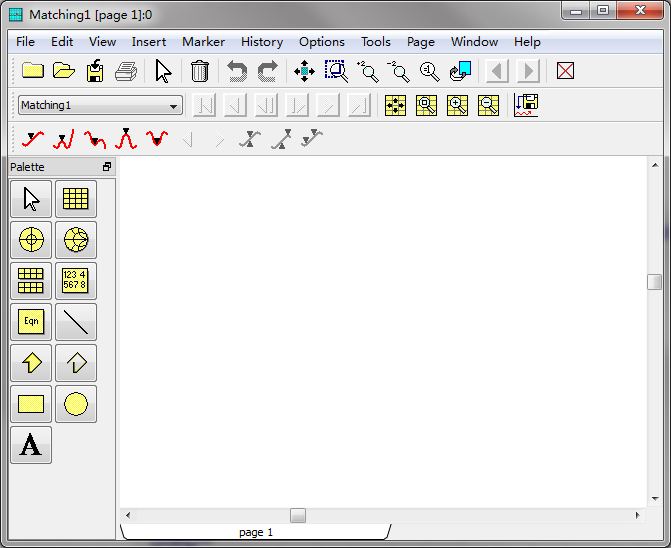Open the File menu
The width and height of the screenshot is (671, 548).
point(25,42)
